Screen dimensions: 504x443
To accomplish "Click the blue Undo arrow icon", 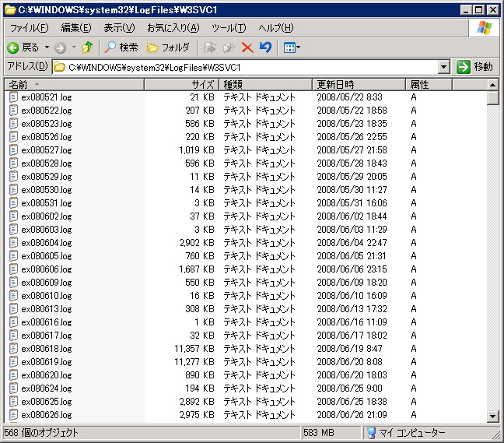I will (265, 47).
